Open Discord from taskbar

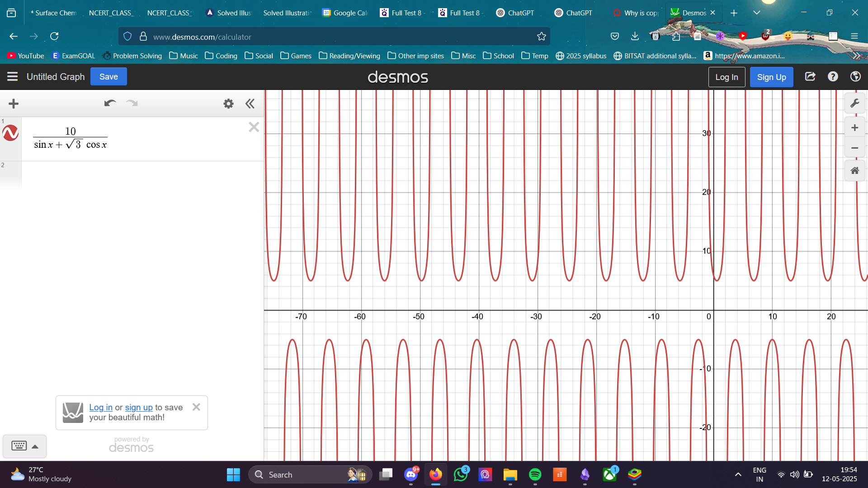tap(411, 474)
